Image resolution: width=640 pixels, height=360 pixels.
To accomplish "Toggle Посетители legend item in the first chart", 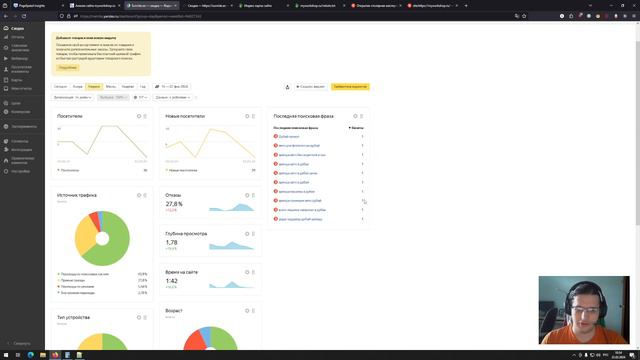I will point(68,170).
